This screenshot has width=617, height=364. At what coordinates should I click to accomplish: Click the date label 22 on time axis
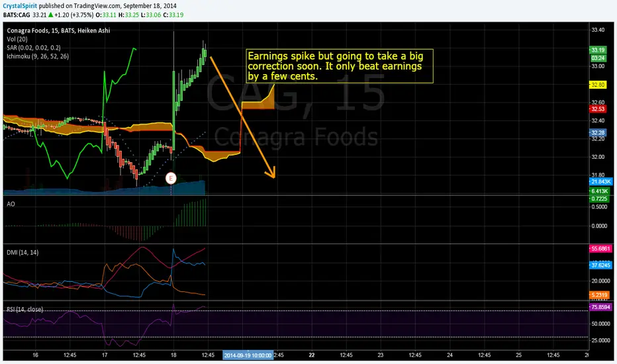312,355
